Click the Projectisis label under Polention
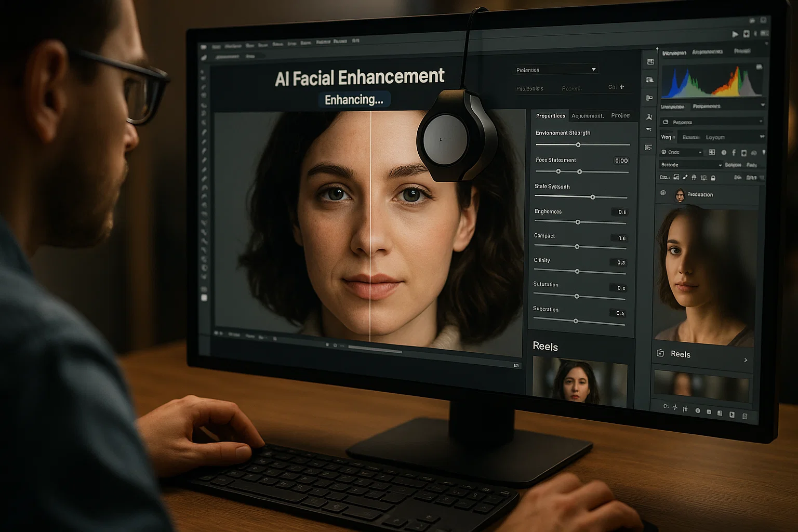This screenshot has height=532, width=798. [529, 89]
